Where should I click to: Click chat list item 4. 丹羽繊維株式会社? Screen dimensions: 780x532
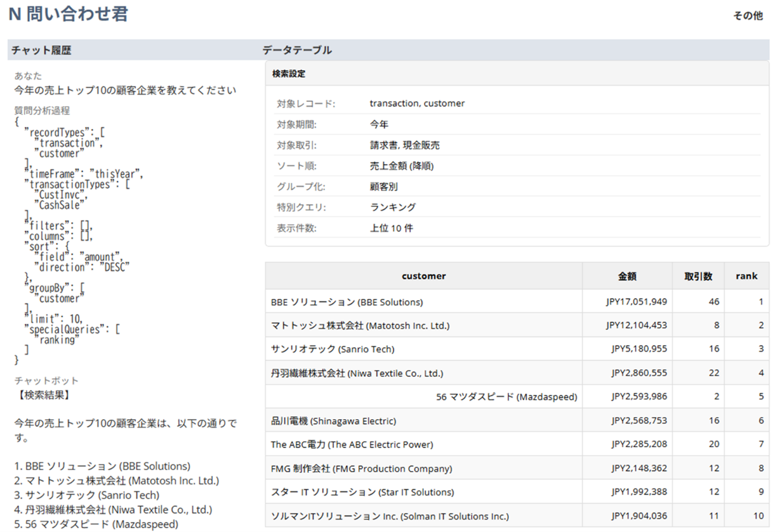click(x=113, y=510)
